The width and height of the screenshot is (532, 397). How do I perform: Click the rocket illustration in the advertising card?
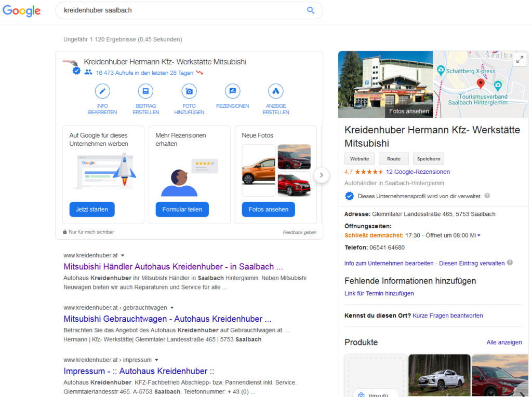click(x=124, y=170)
